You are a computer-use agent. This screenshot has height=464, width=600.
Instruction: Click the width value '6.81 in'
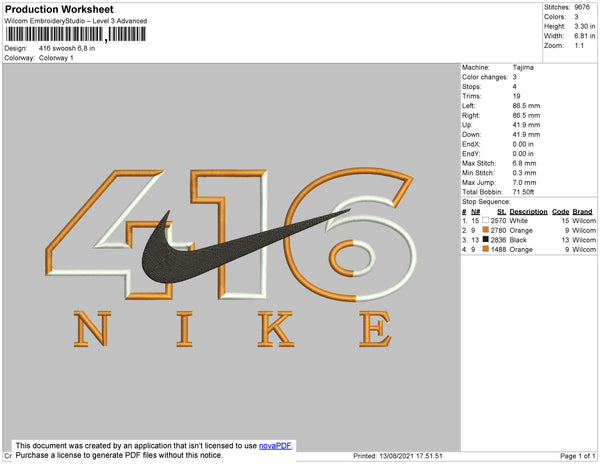click(x=584, y=36)
